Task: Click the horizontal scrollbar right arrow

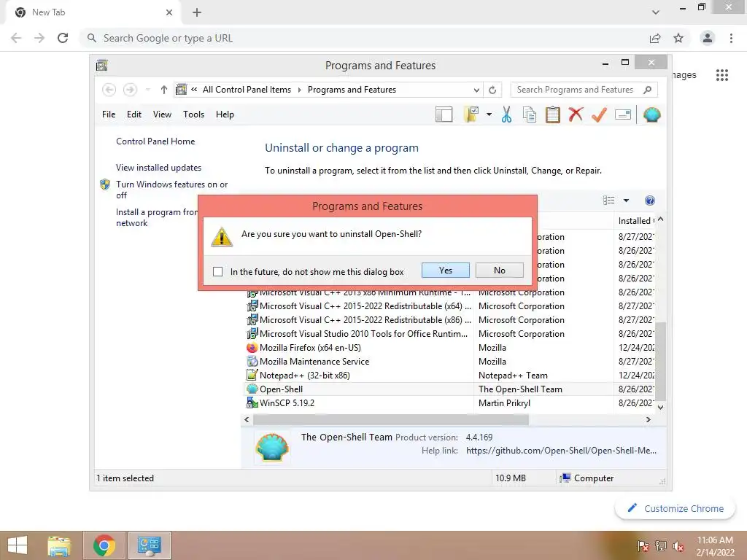Action: click(648, 419)
